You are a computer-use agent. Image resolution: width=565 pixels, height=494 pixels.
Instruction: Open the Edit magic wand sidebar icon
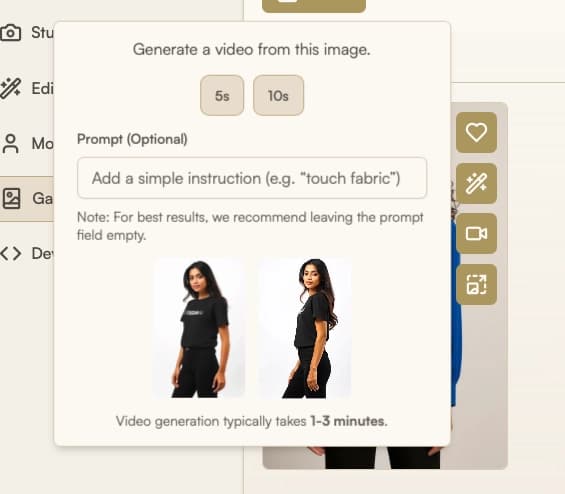(10, 88)
